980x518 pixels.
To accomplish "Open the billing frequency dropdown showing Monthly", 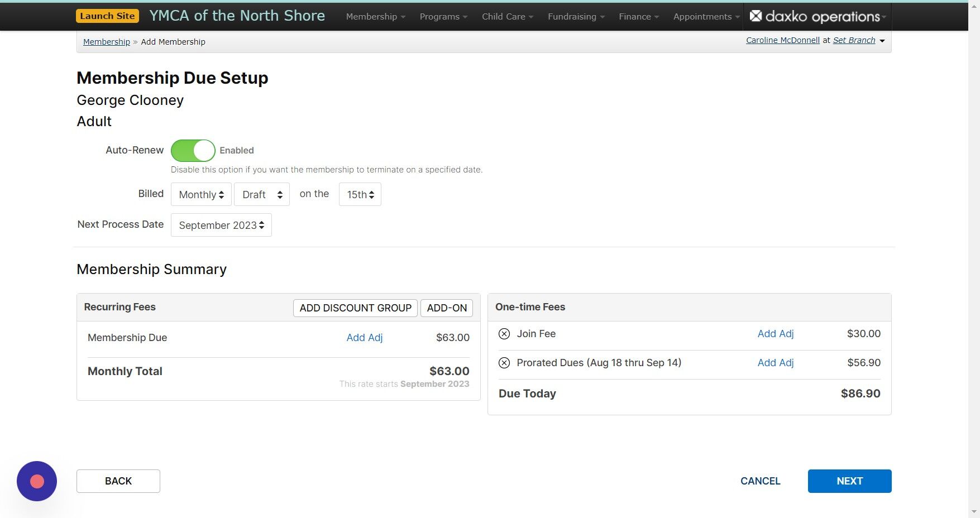I will (200, 194).
